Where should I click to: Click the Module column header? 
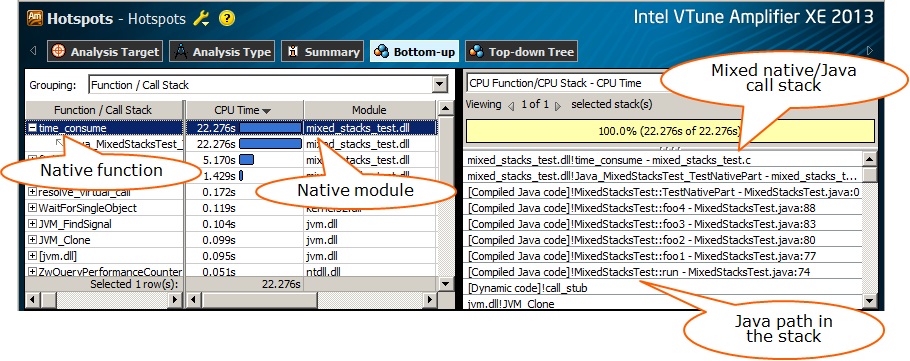(369, 110)
